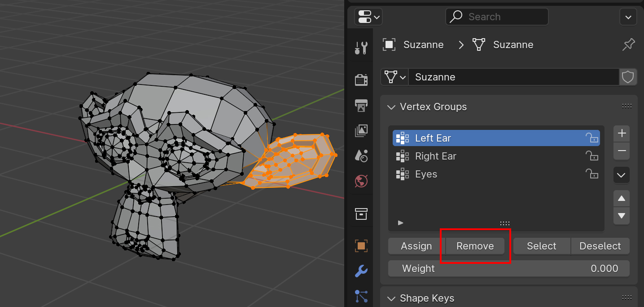Open the editor type dropdown
The height and width of the screenshot is (307, 644).
(x=368, y=17)
